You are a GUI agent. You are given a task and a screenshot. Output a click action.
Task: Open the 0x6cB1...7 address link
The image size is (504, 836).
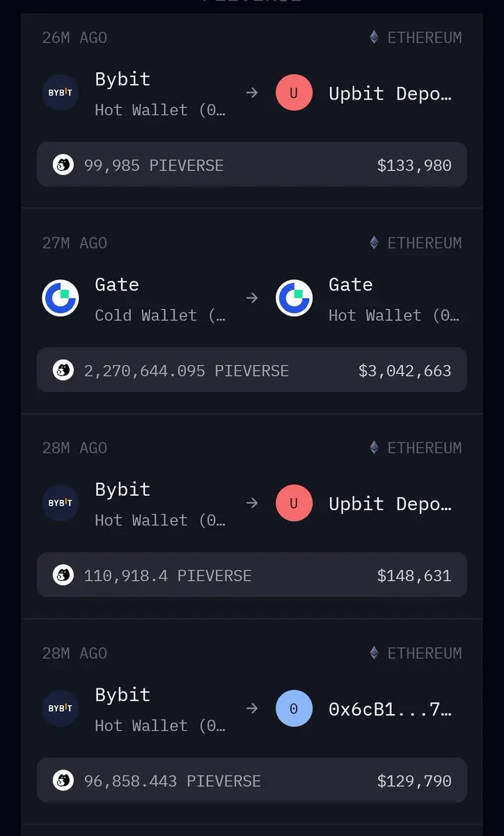390,709
